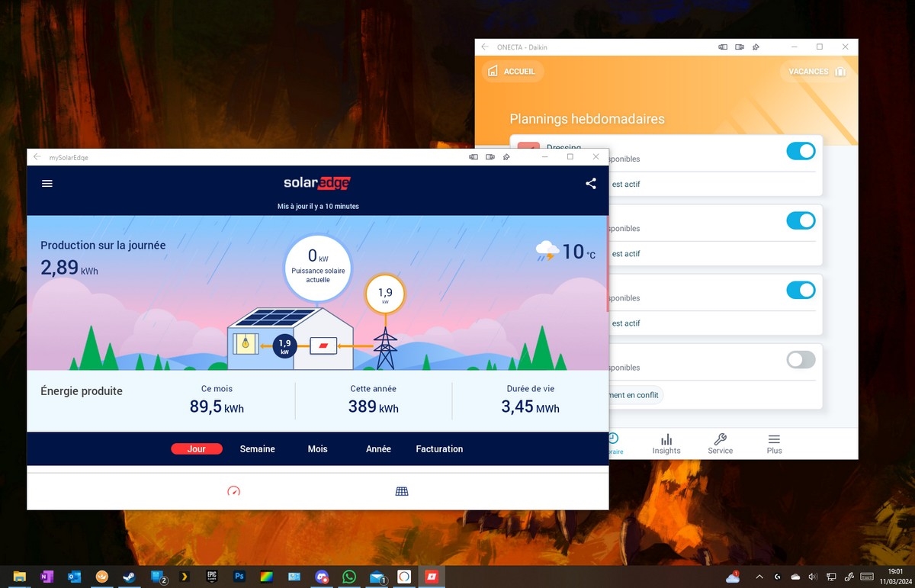Open the volume control in system tray
The image size is (915, 588).
point(813,577)
